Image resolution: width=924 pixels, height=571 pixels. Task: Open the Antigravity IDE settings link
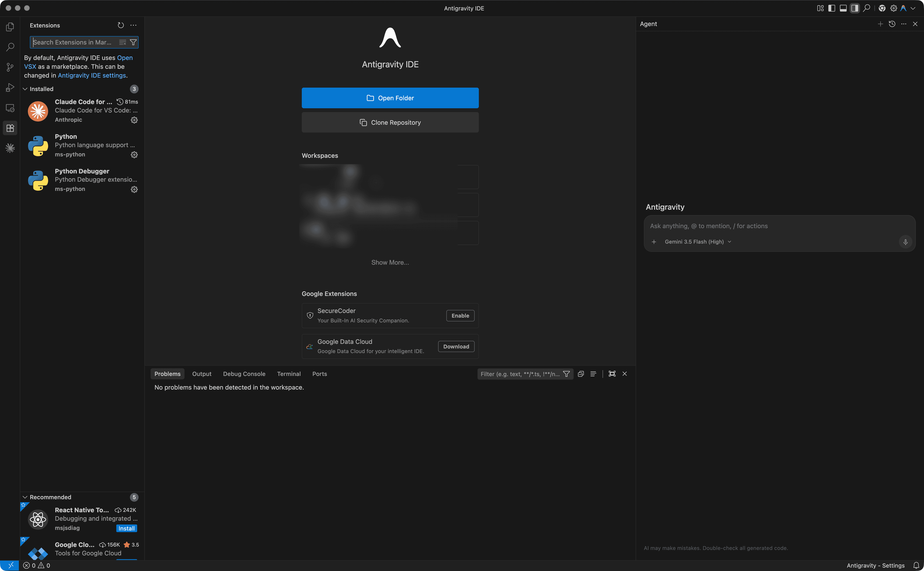point(92,76)
